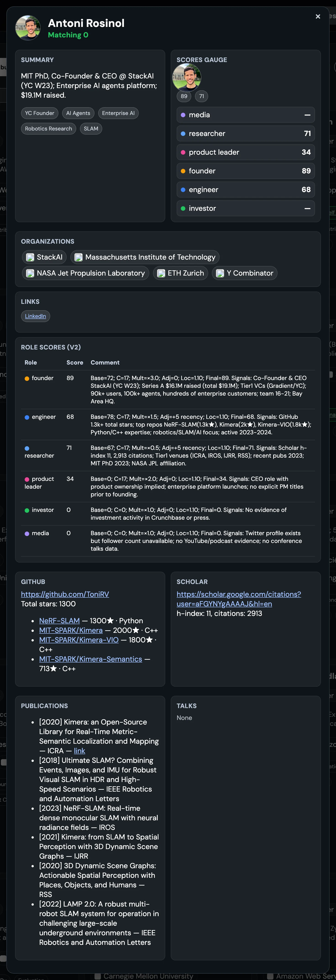Click the ETH Zurich logo icon
This screenshot has height=980, width=336.
tap(161, 274)
